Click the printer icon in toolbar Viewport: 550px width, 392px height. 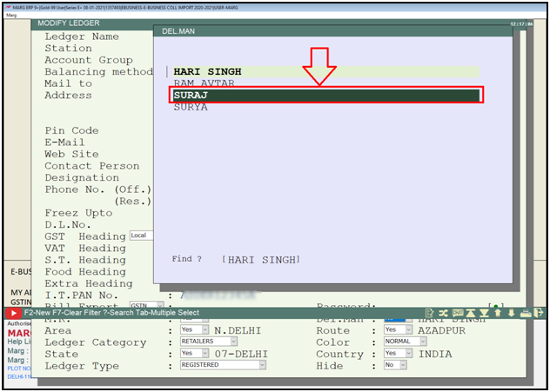(526, 313)
